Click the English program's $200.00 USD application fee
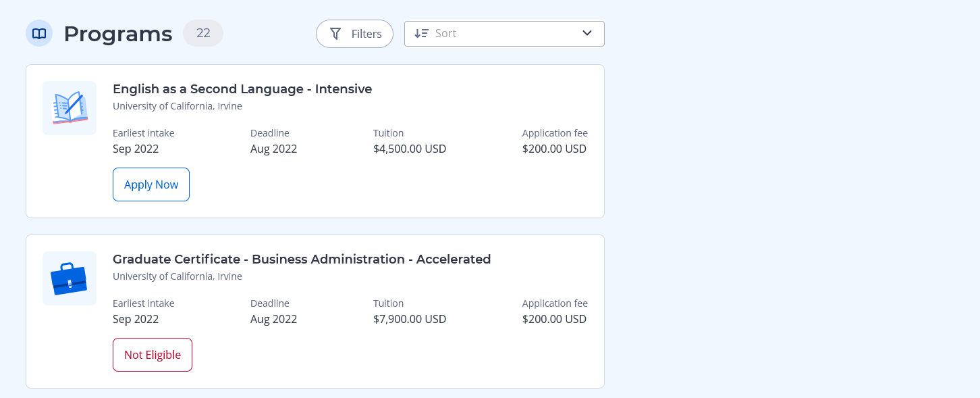The image size is (980, 398). (554, 149)
